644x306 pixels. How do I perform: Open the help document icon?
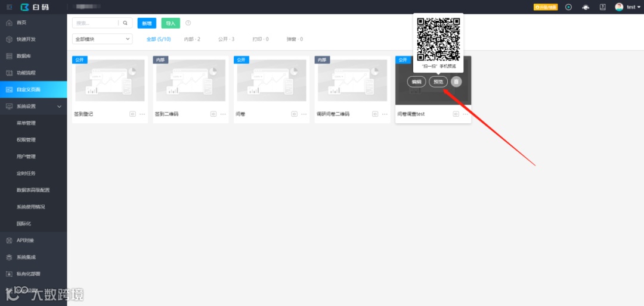602,7
